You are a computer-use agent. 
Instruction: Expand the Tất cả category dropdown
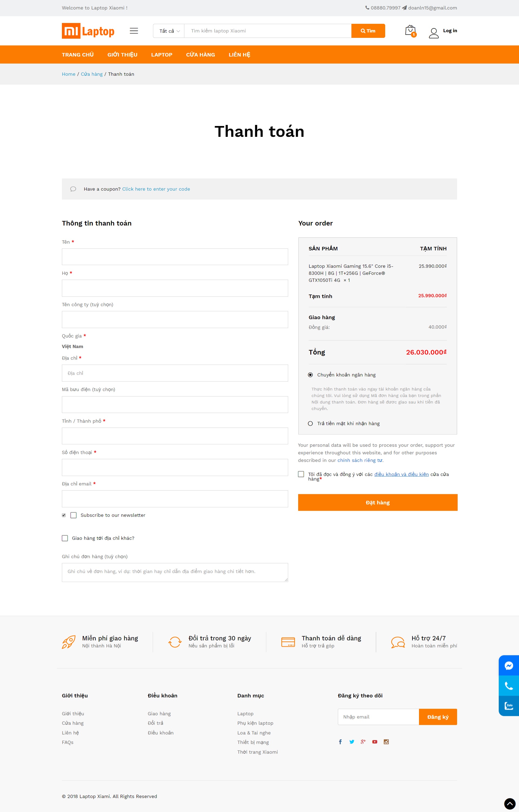pos(169,31)
